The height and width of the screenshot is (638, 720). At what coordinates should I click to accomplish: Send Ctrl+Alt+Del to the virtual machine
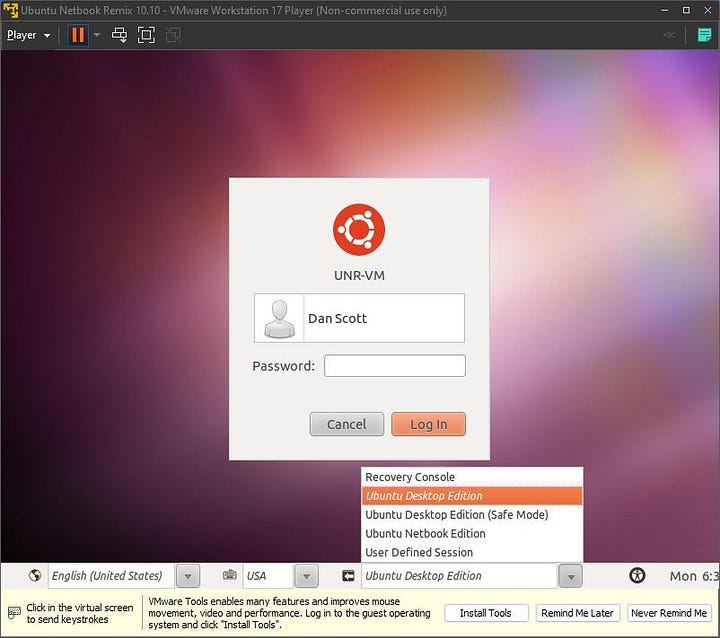point(119,35)
